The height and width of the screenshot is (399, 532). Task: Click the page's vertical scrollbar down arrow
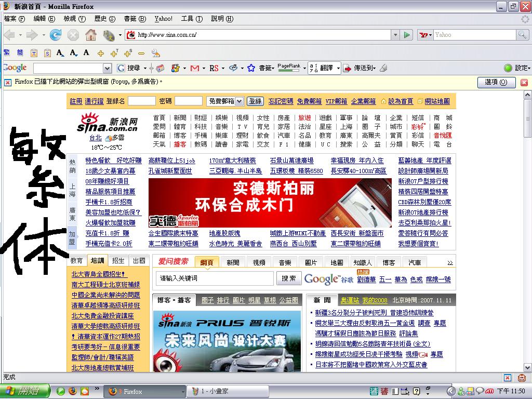[x=528, y=367]
